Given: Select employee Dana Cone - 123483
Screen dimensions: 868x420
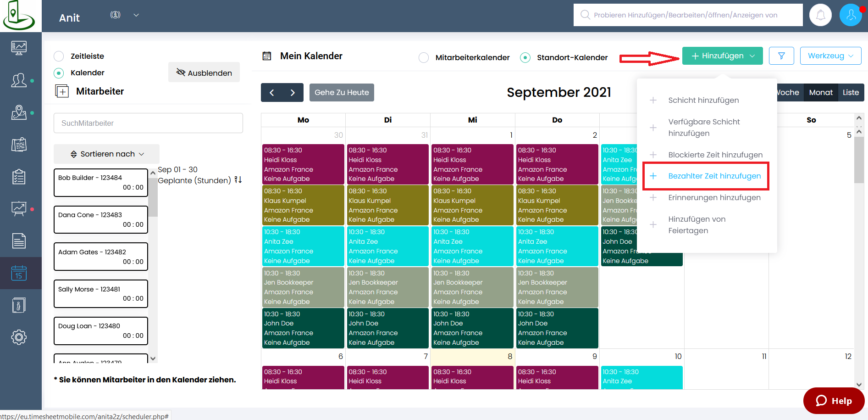Looking at the screenshot, I should tap(101, 220).
